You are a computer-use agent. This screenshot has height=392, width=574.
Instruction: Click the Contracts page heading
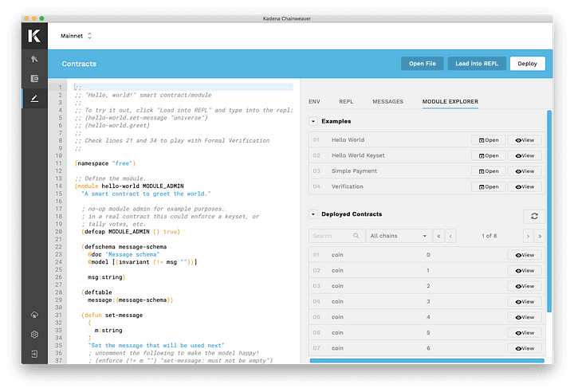[79, 64]
